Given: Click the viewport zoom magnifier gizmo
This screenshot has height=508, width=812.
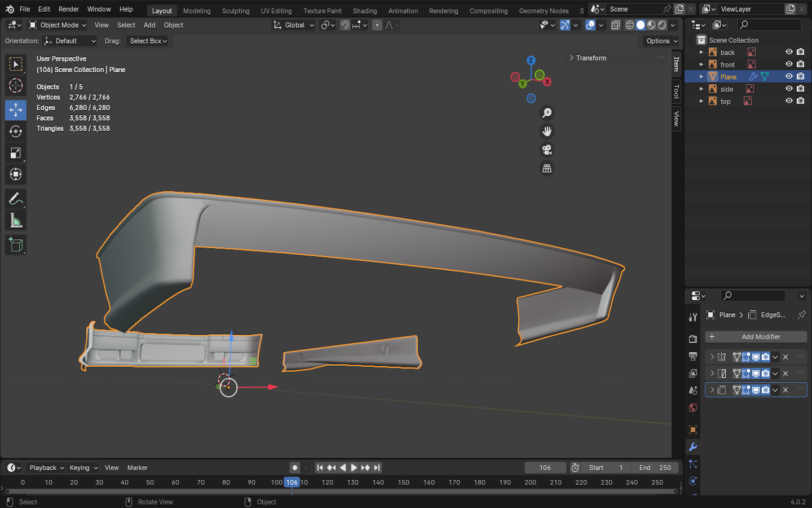Looking at the screenshot, I should (547, 113).
